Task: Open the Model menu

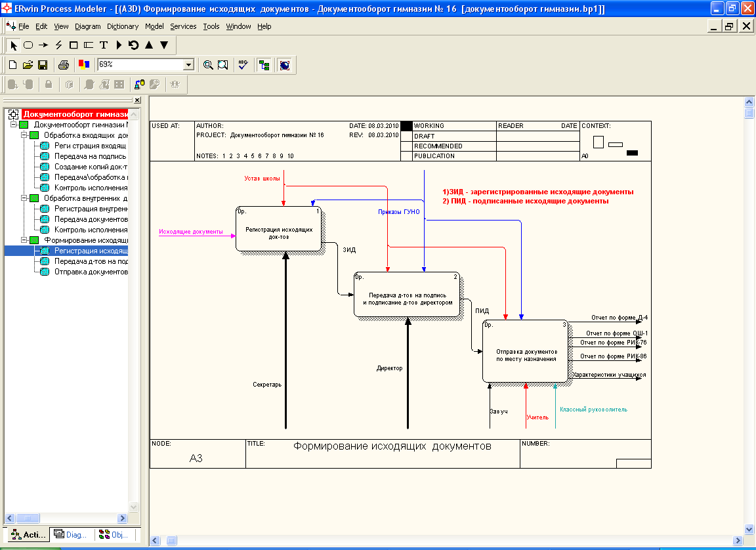Action: (x=154, y=26)
